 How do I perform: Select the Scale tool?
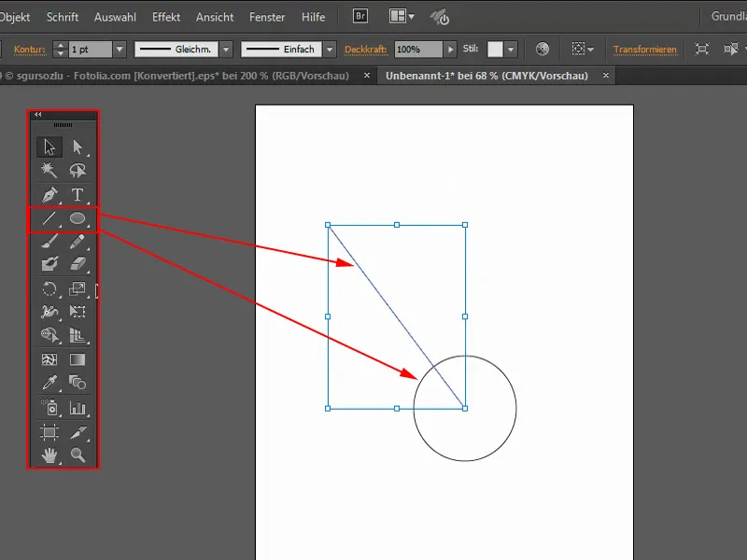pos(78,289)
